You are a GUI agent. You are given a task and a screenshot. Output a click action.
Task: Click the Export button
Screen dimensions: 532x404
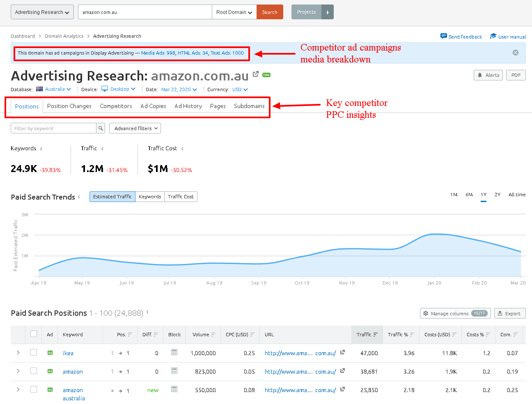[x=510, y=313]
